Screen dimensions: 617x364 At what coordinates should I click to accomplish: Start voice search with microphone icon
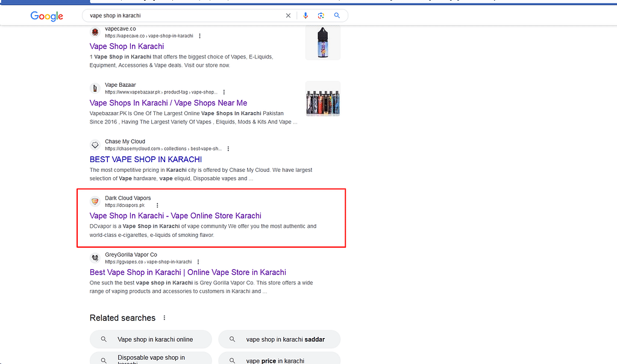(x=305, y=16)
